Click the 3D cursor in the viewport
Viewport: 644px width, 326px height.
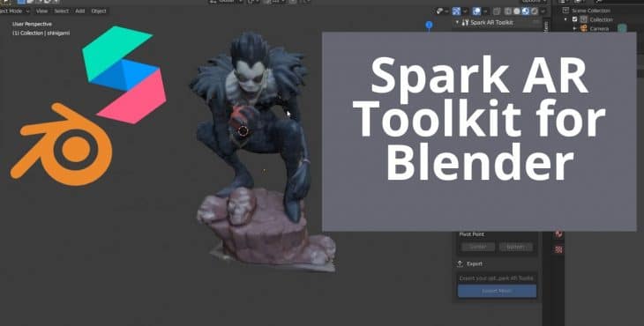(243, 130)
